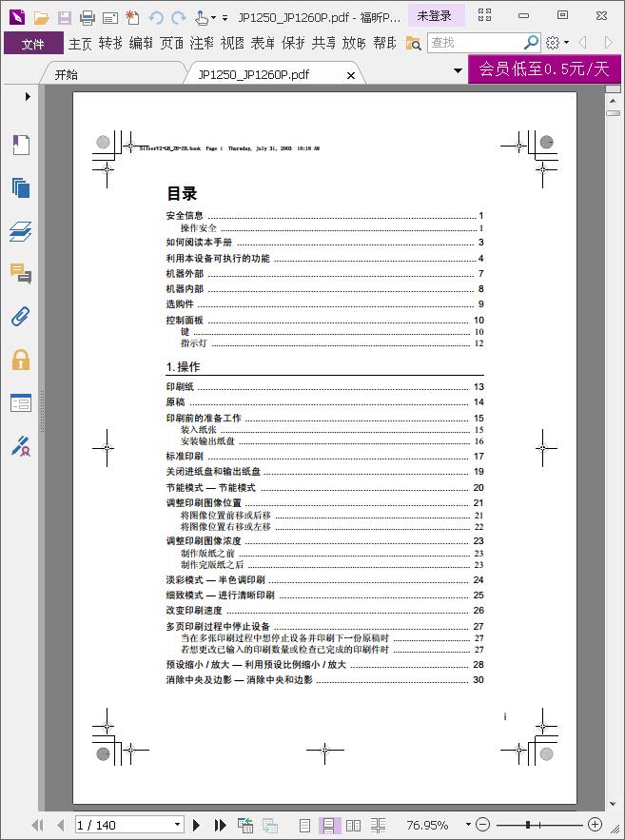Close the JP1250_JP1260P.pdf tab
This screenshot has height=840, width=625.
coord(351,75)
